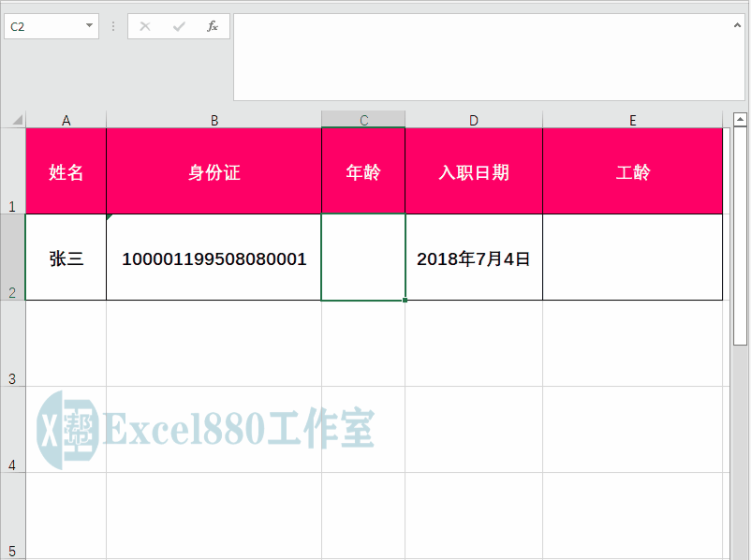Click the Select All corner triangle
This screenshot has width=751, height=560.
point(17,119)
